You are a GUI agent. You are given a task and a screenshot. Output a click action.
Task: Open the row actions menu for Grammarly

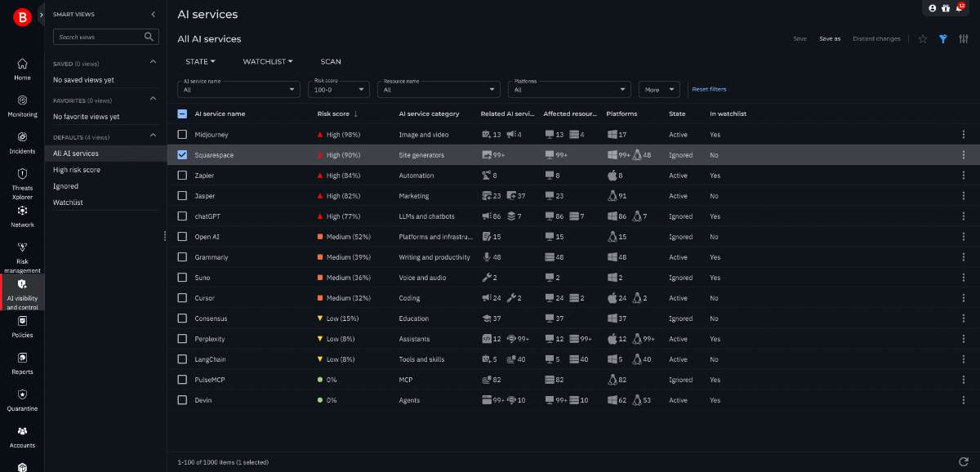click(964, 256)
